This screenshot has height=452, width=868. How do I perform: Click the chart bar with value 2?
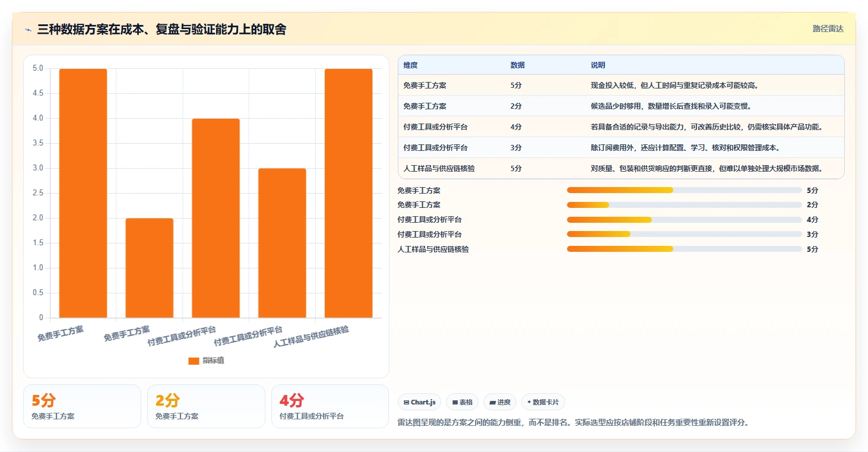pyautogui.click(x=150, y=268)
